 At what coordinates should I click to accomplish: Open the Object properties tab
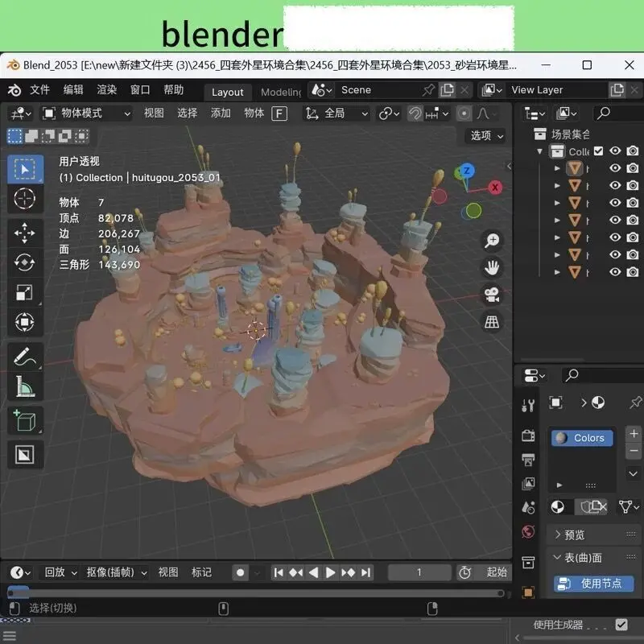[528, 592]
